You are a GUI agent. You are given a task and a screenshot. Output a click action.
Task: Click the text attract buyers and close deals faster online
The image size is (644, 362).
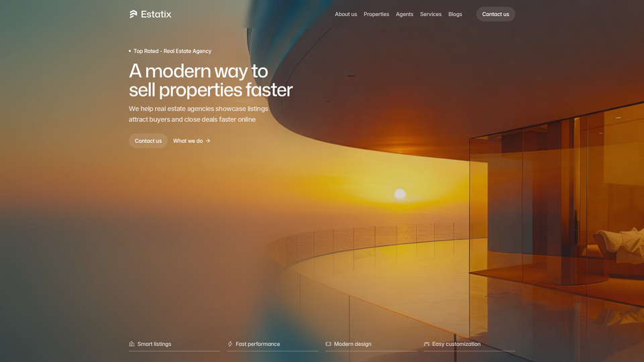point(193,119)
